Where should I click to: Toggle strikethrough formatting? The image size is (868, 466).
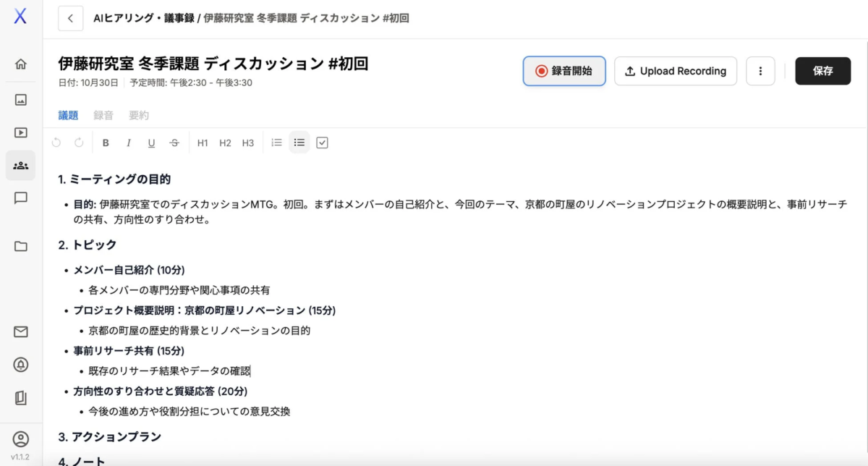[174, 143]
